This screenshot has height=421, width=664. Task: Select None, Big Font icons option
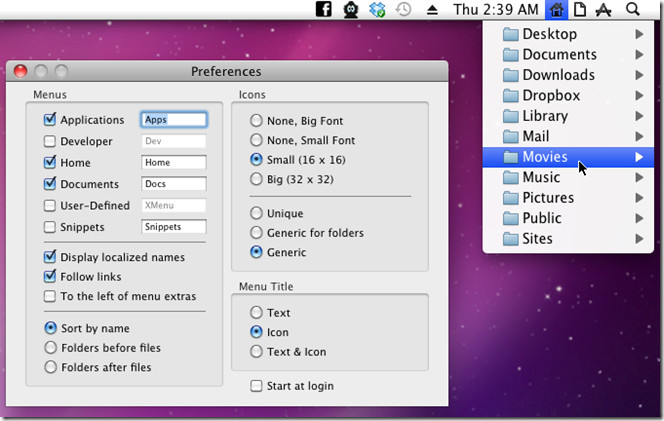pos(256,120)
